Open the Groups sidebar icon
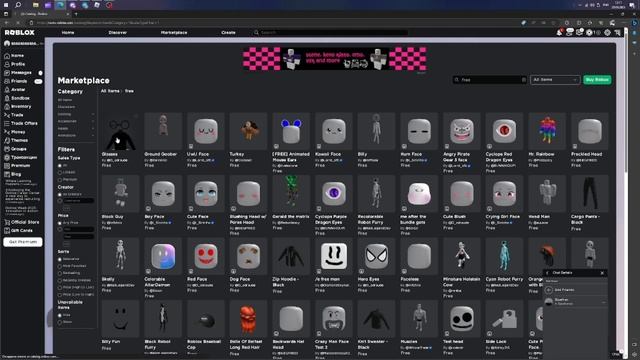Screen dimensions: 640x360 point(7,149)
